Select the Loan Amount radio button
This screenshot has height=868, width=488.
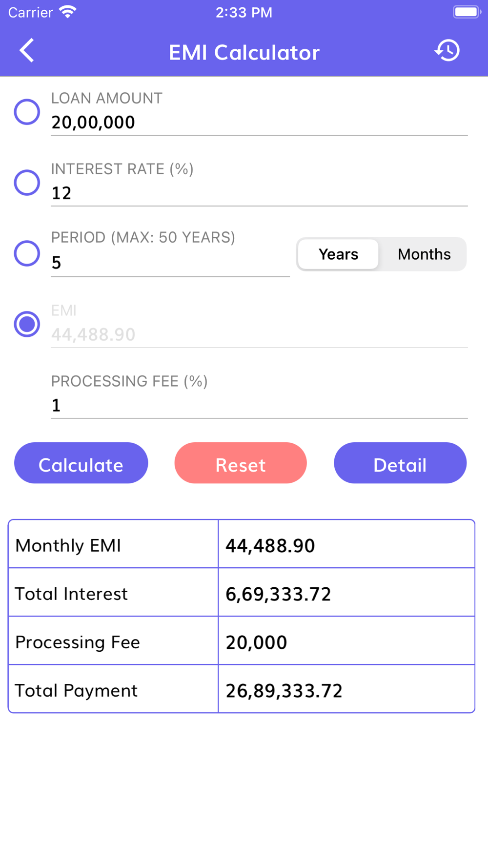tap(27, 112)
